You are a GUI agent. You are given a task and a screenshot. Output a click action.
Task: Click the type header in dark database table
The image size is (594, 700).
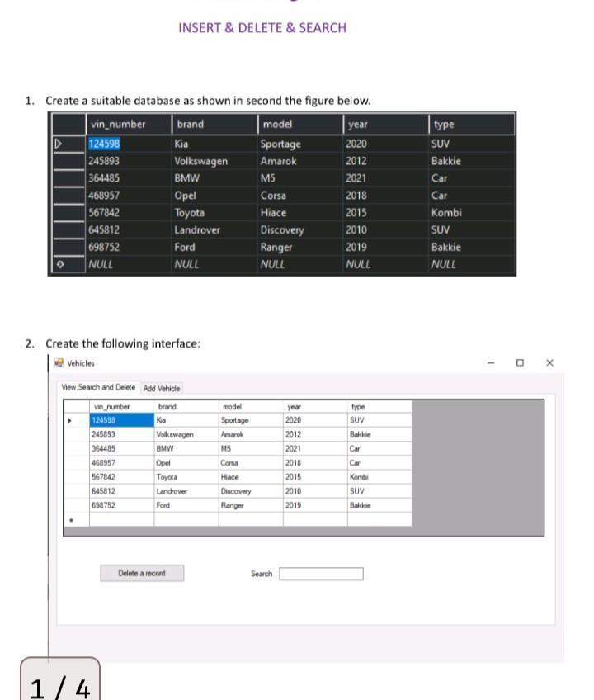click(x=472, y=124)
